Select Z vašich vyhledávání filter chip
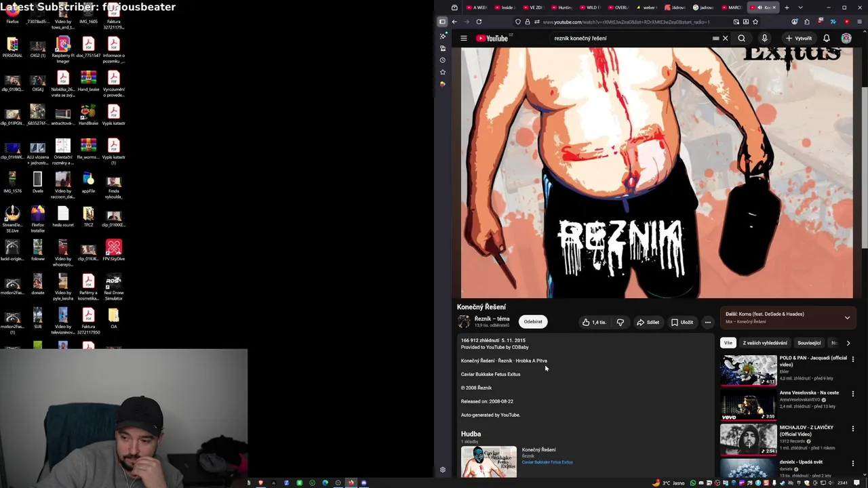868x488 pixels. (765, 343)
